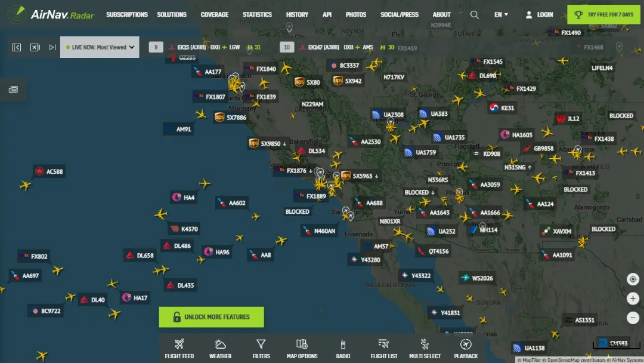Expand the LIVE NOW Most Viewed dropdown
644x363 pixels.
100,47
